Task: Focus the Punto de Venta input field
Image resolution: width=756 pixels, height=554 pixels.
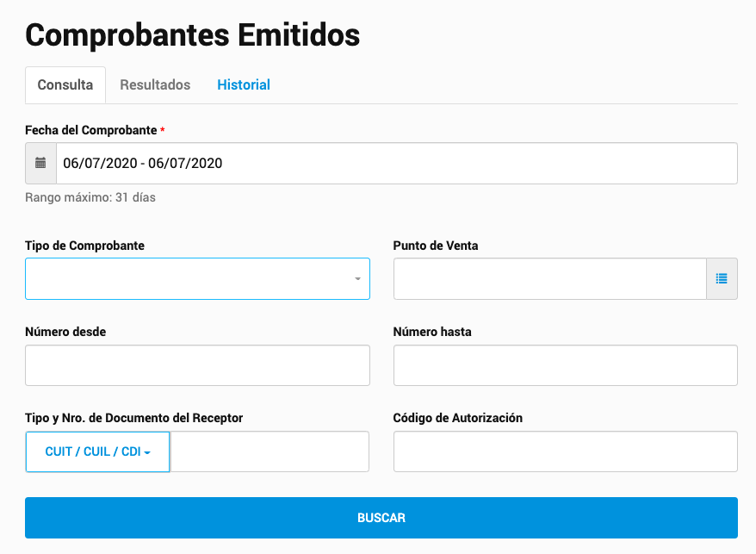Action: point(550,278)
